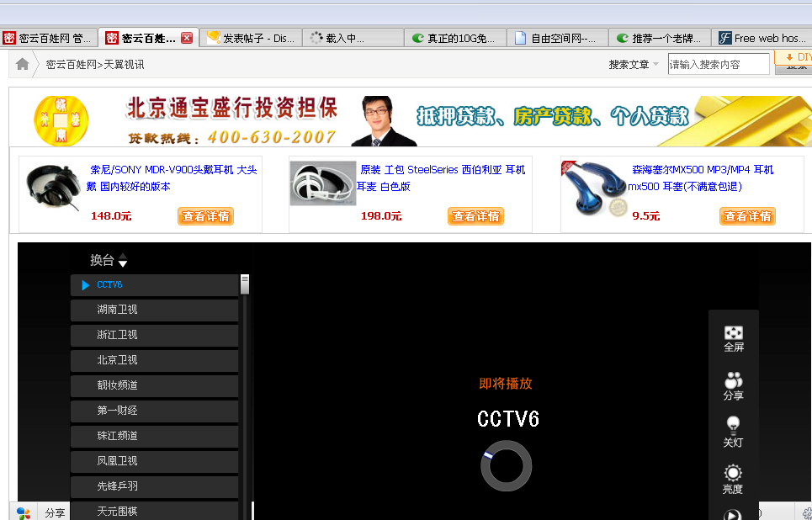Viewport: 812px width, 520px height.
Task: Select the 凤凰卫视 channel
Action: 154,461
